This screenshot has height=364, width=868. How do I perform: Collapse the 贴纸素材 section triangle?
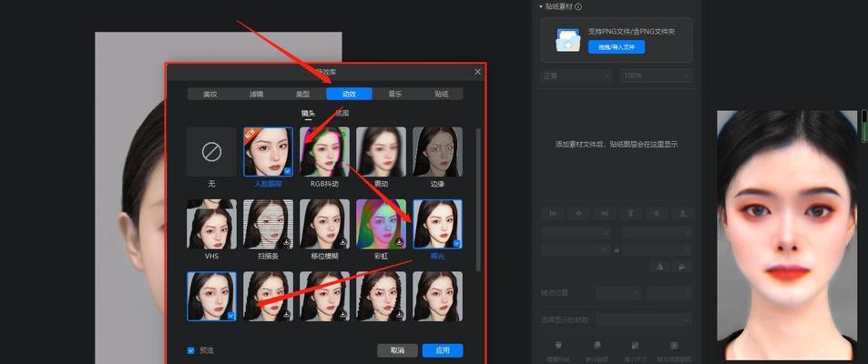pyautogui.click(x=541, y=6)
